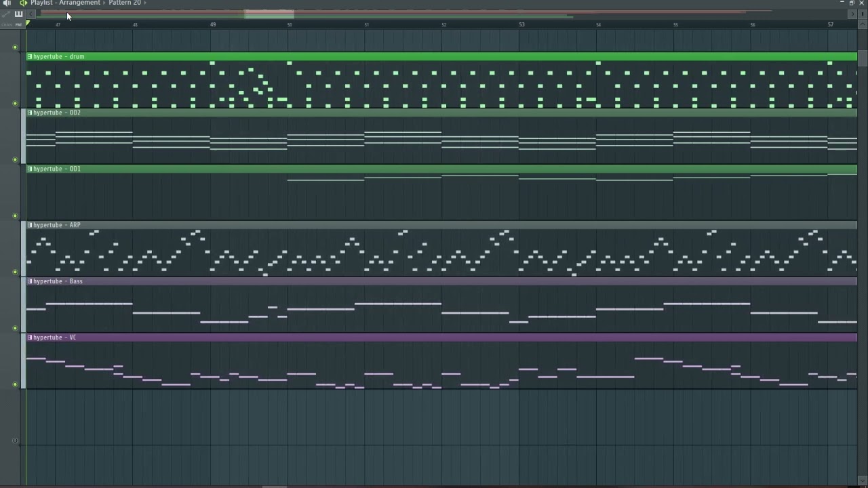Image resolution: width=868 pixels, height=488 pixels.
Task: Click the yellow playhead marker in the ruler
Action: click(28, 24)
